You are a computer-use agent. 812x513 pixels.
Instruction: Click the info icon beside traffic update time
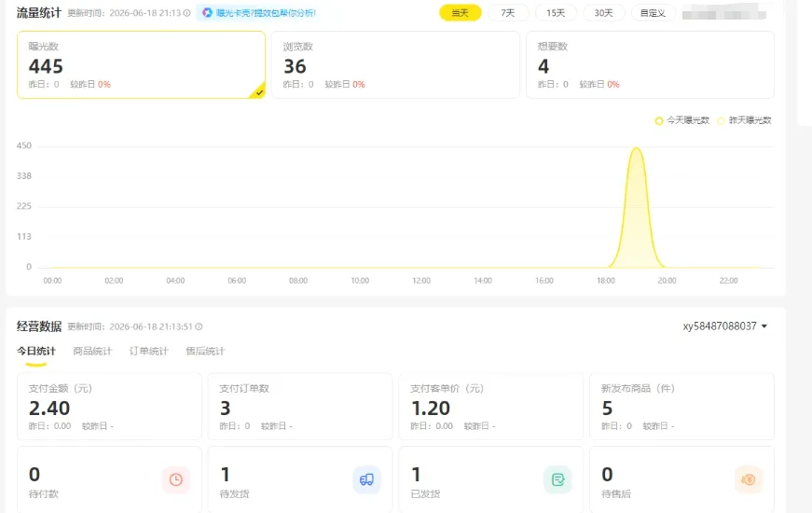click(x=186, y=13)
